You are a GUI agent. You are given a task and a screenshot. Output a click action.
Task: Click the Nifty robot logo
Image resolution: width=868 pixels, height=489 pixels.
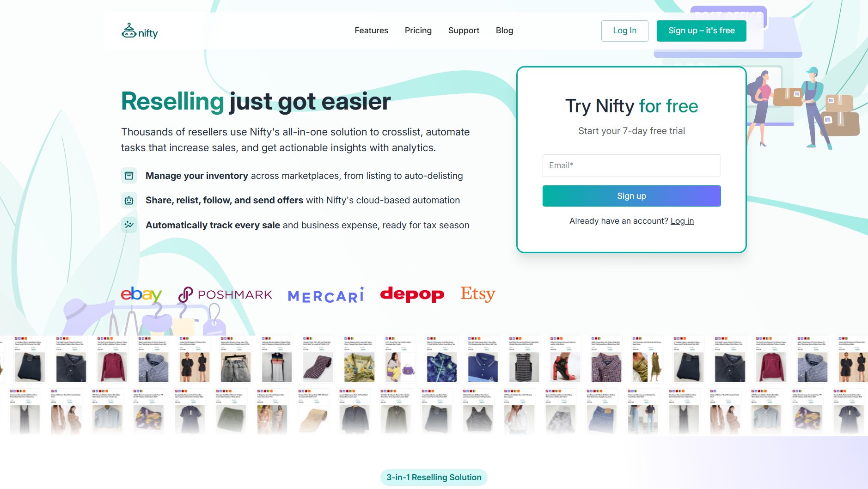[x=140, y=31]
